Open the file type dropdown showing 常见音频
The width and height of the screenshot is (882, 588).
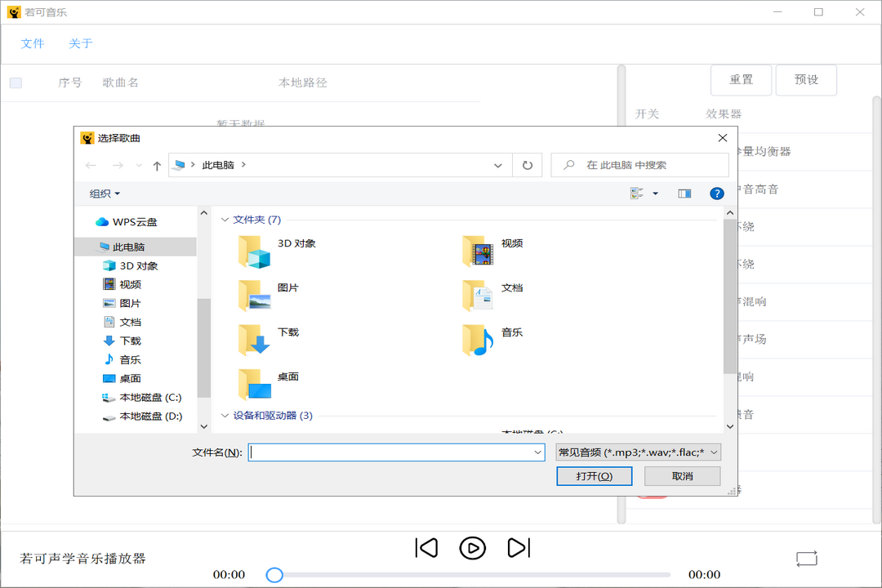pos(638,452)
